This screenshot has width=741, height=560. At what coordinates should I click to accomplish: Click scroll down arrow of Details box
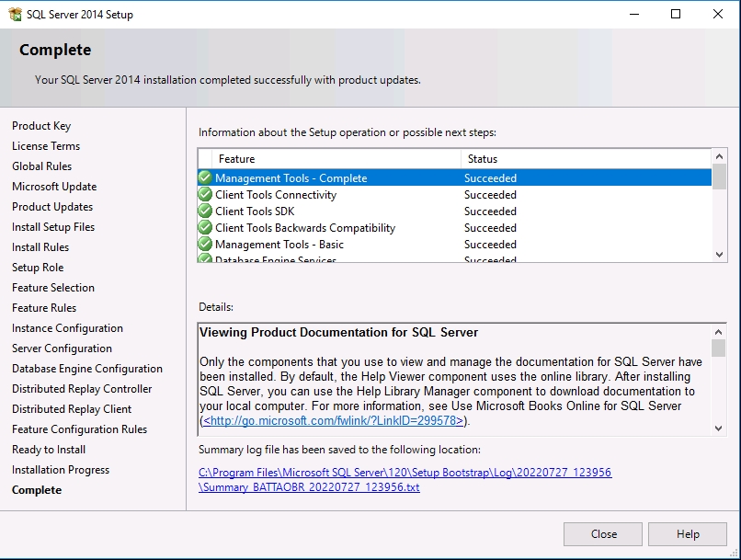(718, 429)
